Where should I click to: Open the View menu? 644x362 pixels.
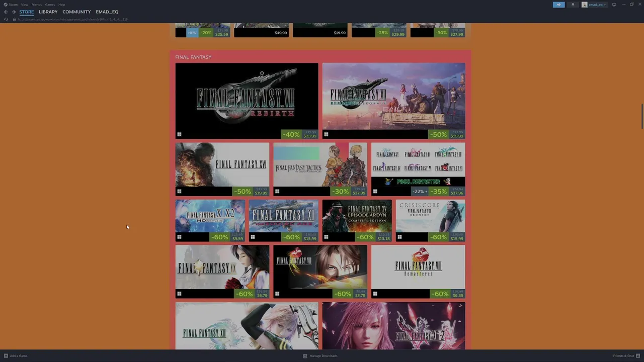[24, 5]
